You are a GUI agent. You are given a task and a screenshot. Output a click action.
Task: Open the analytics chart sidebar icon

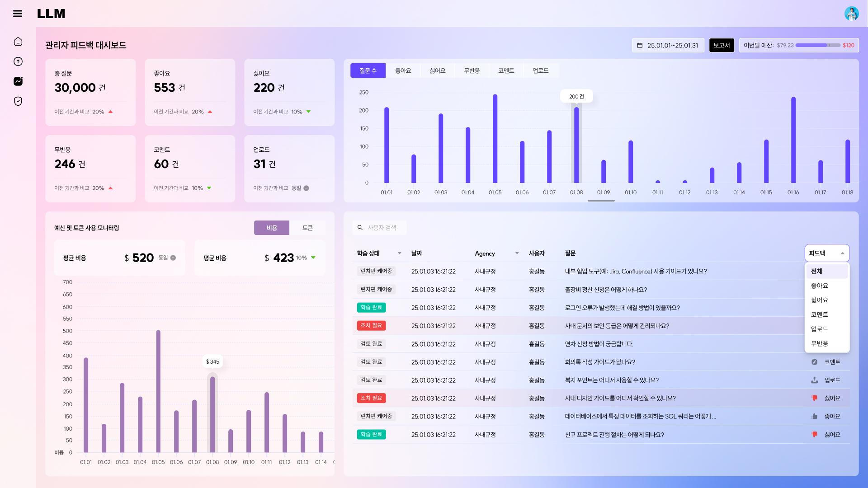pos(18,81)
